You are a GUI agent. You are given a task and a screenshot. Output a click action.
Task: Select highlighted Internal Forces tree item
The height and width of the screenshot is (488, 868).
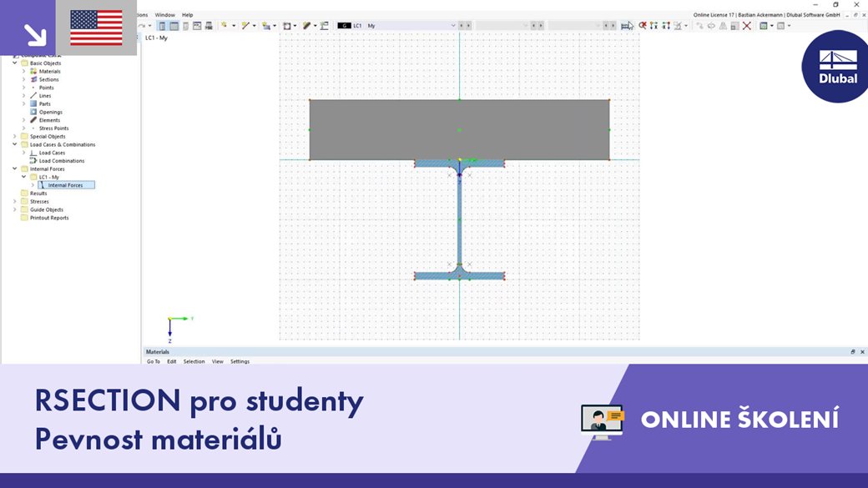pyautogui.click(x=66, y=185)
